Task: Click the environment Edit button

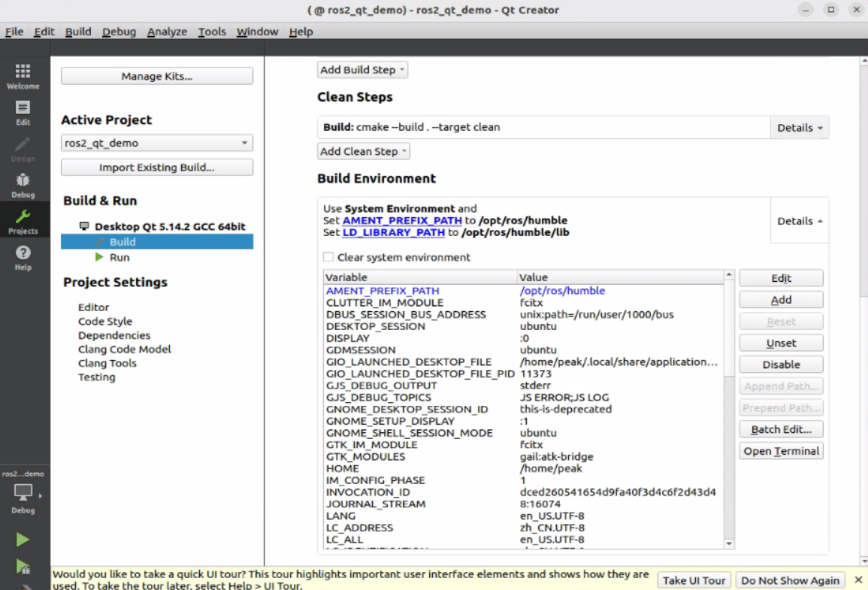Action: tap(781, 278)
